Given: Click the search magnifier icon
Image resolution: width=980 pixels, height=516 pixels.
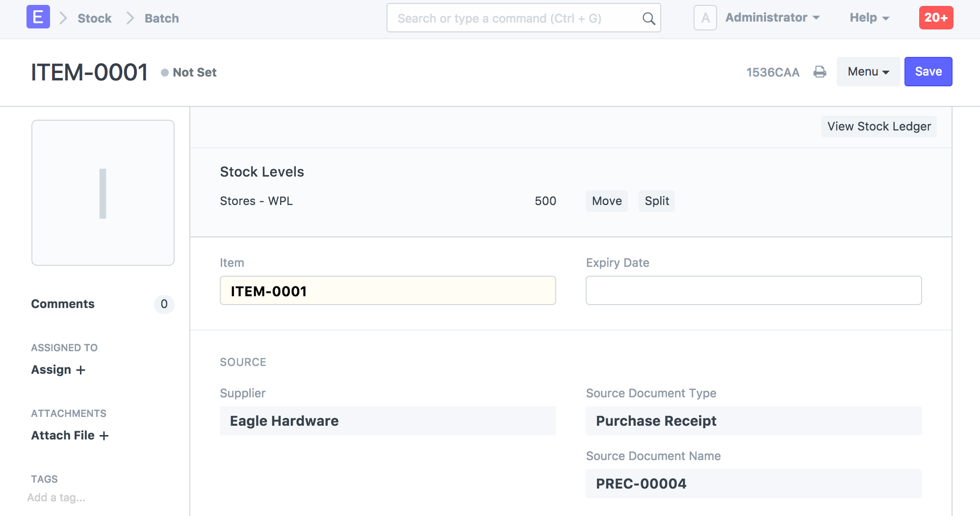Looking at the screenshot, I should coord(648,19).
